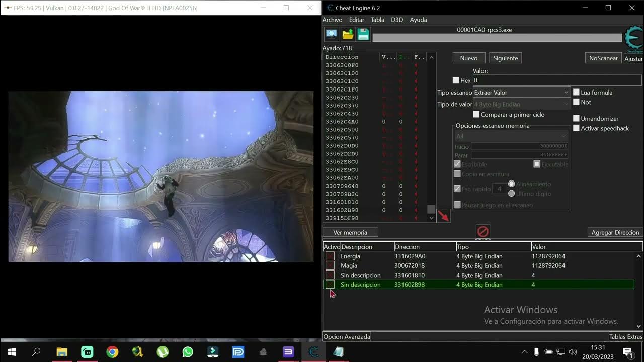
Task: Open notification center icon
Action: tap(627, 352)
